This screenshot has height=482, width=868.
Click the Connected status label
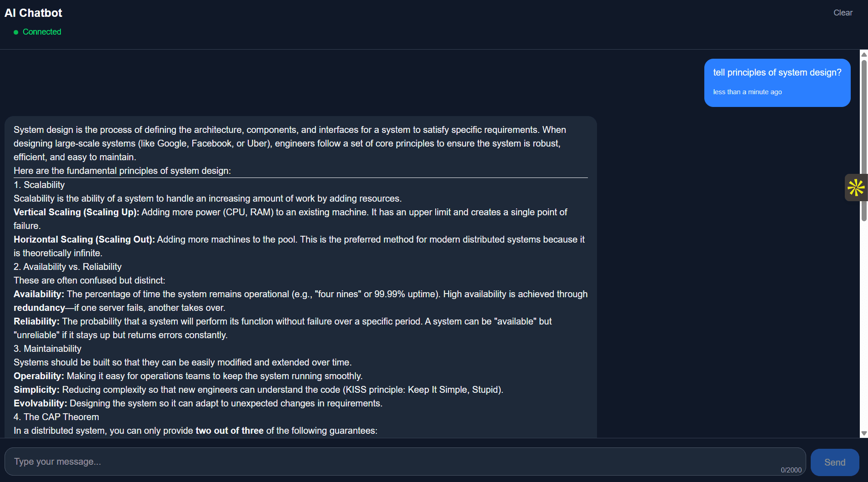(42, 32)
